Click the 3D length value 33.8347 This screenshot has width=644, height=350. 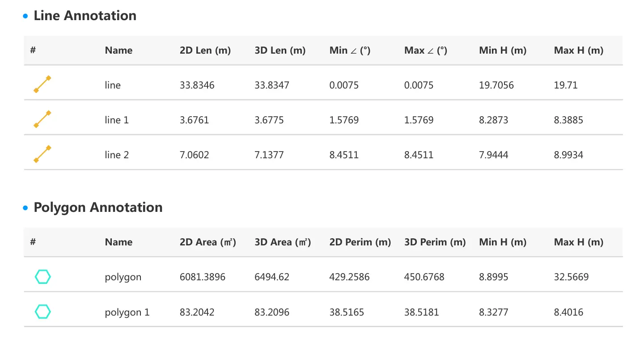click(x=272, y=85)
